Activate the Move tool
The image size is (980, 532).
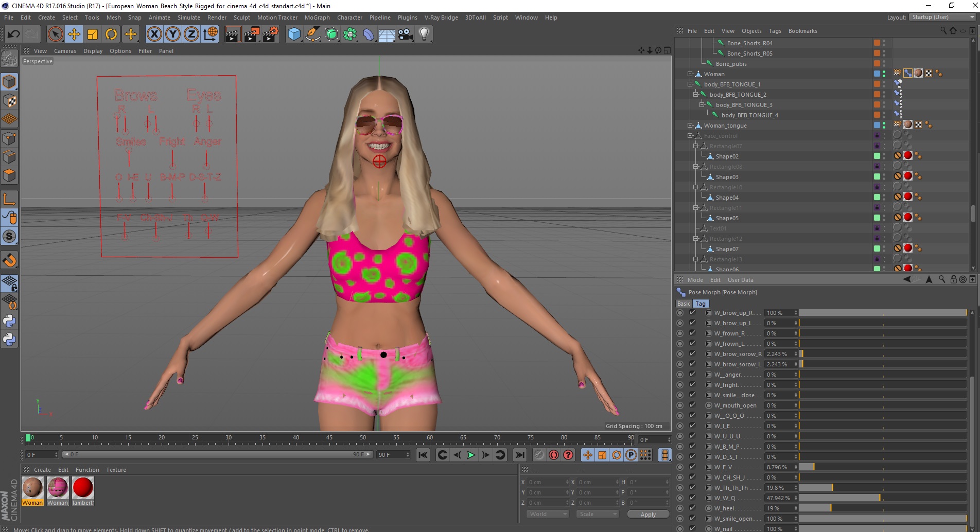74,34
